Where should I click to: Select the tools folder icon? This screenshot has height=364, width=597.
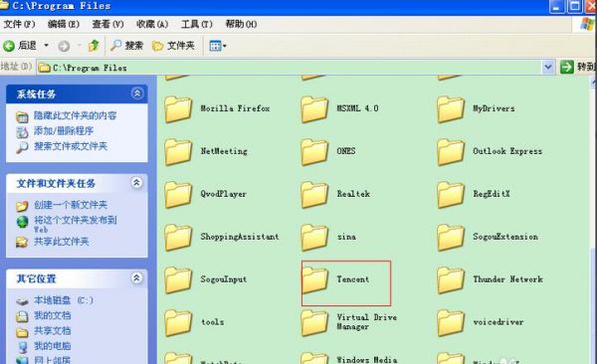pyautogui.click(x=178, y=323)
